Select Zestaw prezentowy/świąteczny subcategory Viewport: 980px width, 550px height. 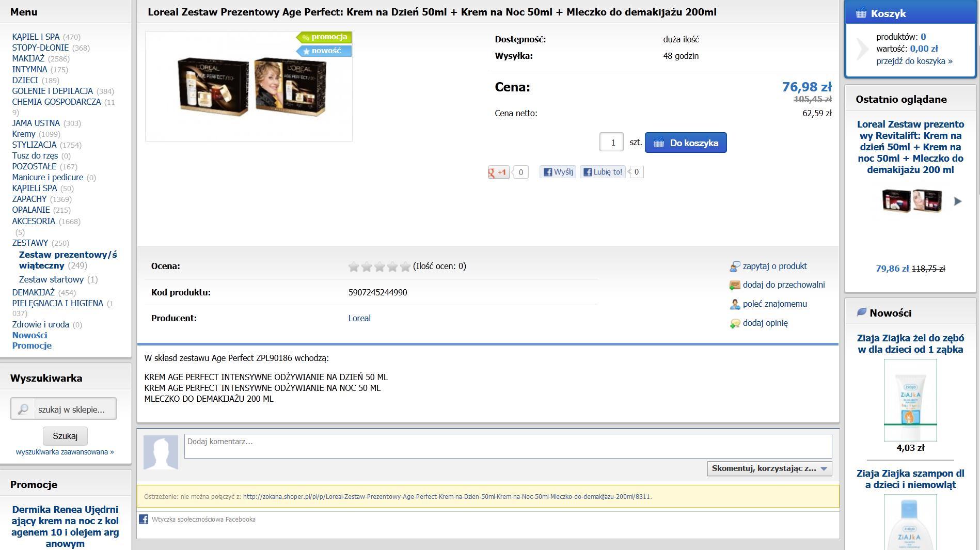click(x=68, y=260)
